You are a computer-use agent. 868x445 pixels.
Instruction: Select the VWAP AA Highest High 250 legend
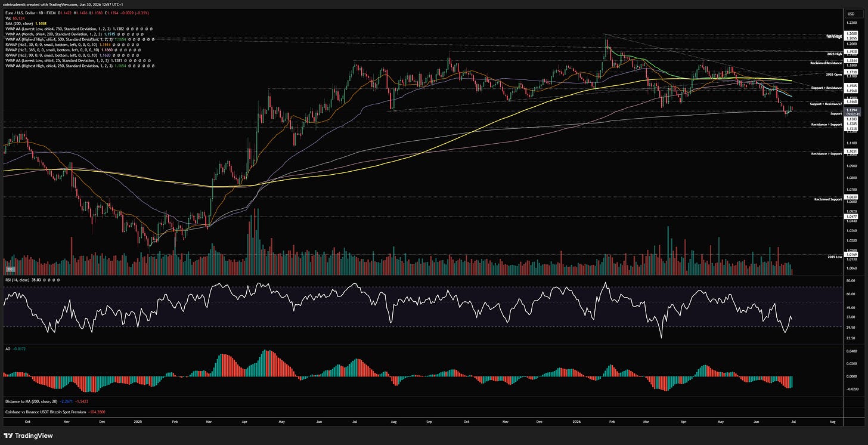[x=79, y=66]
